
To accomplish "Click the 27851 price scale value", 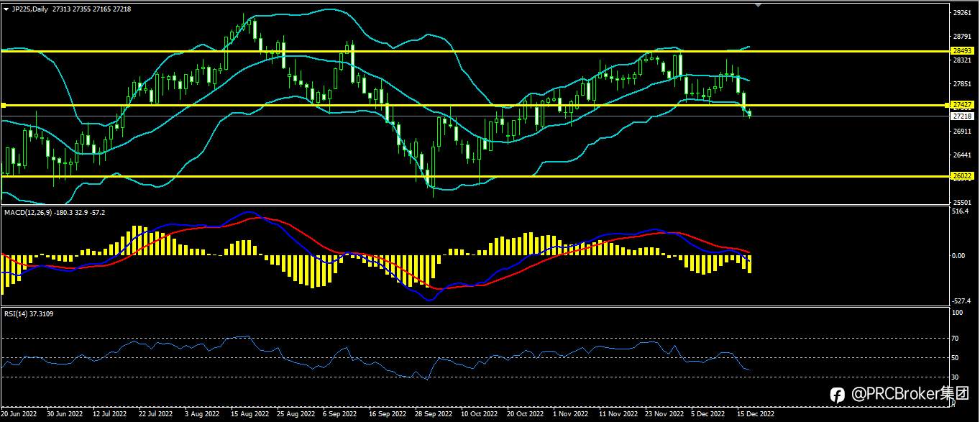I will (961, 84).
